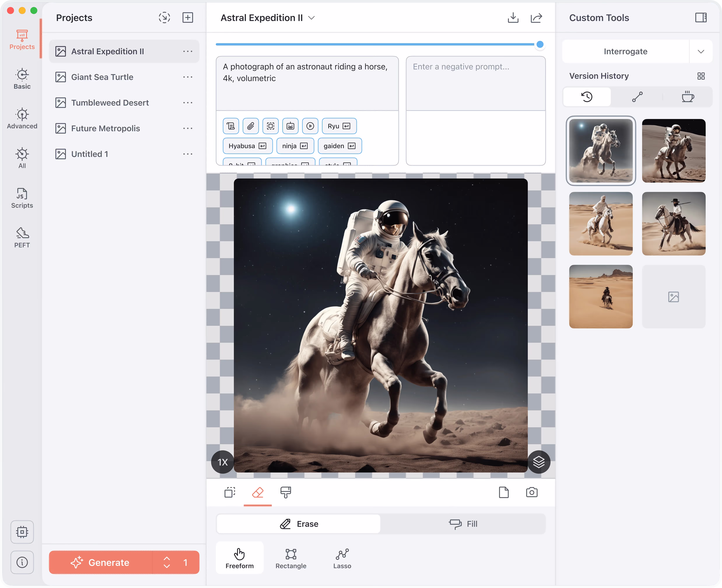The width and height of the screenshot is (722, 588).
Task: Toggle the right sidebar panel icon
Action: (x=701, y=18)
